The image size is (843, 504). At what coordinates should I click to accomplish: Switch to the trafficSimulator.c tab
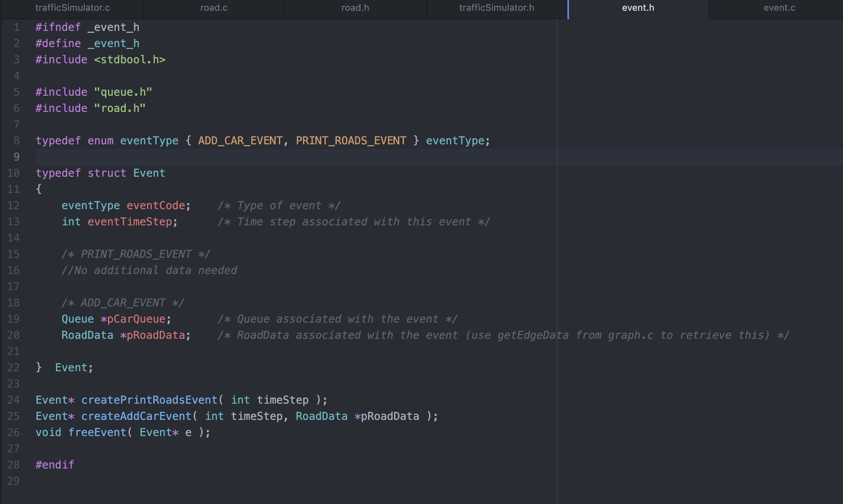click(x=73, y=8)
